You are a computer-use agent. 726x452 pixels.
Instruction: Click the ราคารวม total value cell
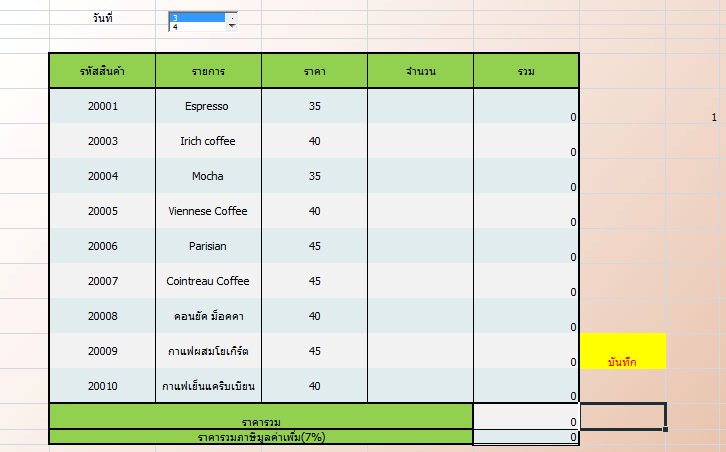526,416
